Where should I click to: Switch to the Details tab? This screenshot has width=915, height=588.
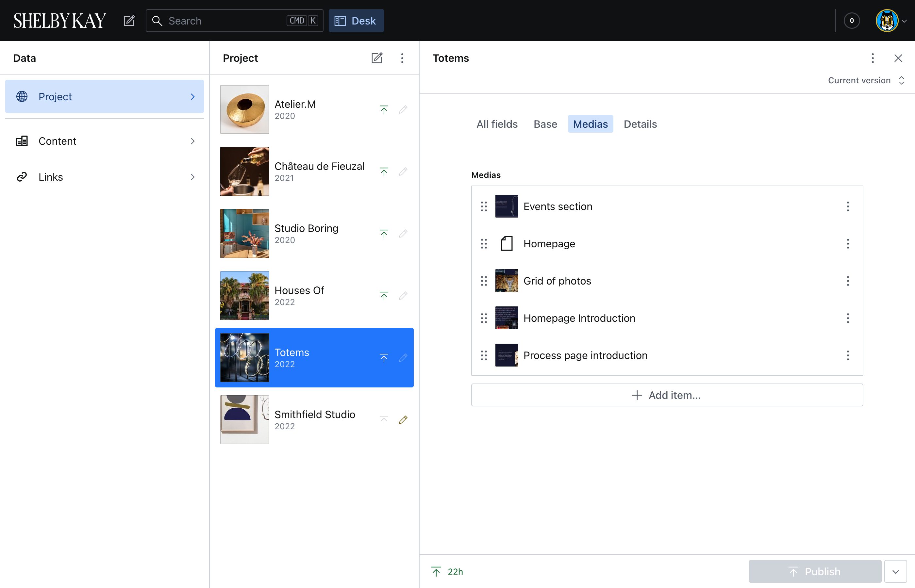tap(640, 124)
